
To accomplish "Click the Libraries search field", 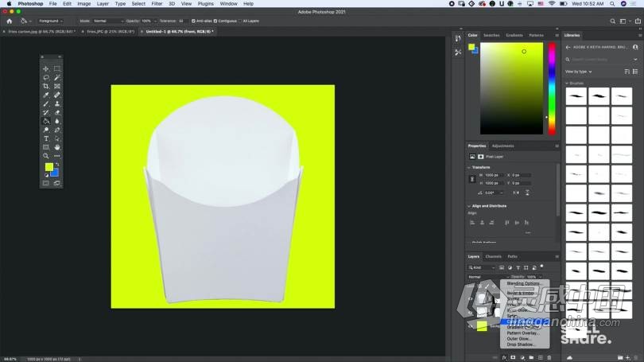I will pos(602,60).
